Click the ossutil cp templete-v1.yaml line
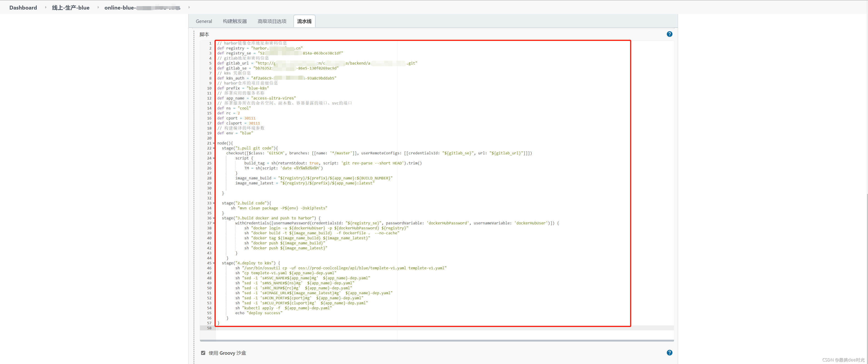Screen dimensions: 868x364 [x=341, y=268]
